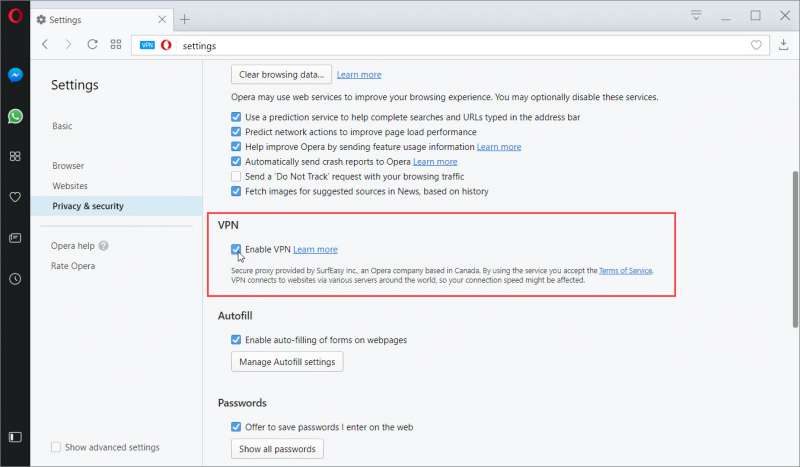Toggle Enable auto-filling of forms checkbox

(x=236, y=339)
